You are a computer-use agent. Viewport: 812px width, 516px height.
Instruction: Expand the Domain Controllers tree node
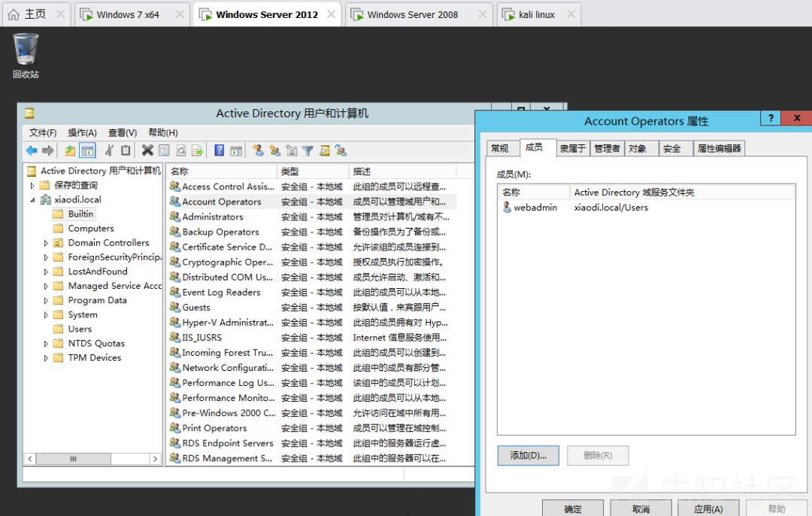tap(46, 243)
